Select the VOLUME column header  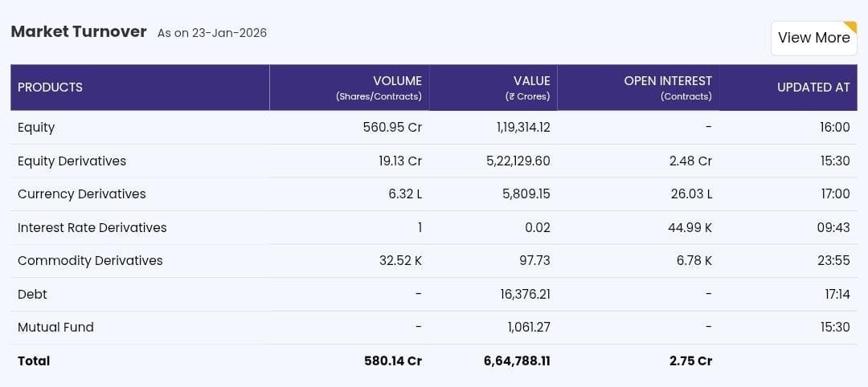(397, 81)
